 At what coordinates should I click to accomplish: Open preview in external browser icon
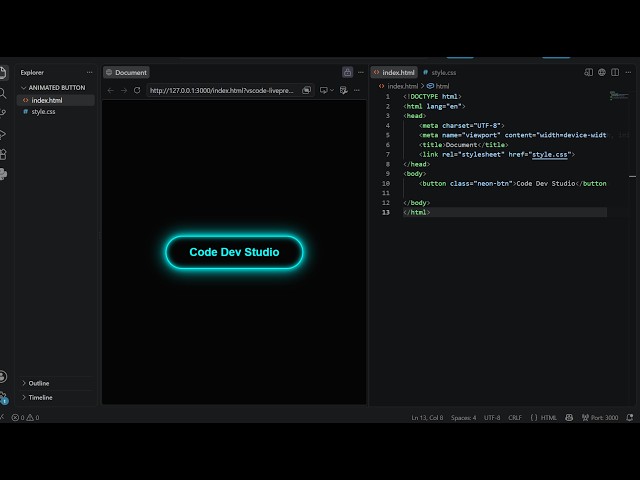click(307, 90)
